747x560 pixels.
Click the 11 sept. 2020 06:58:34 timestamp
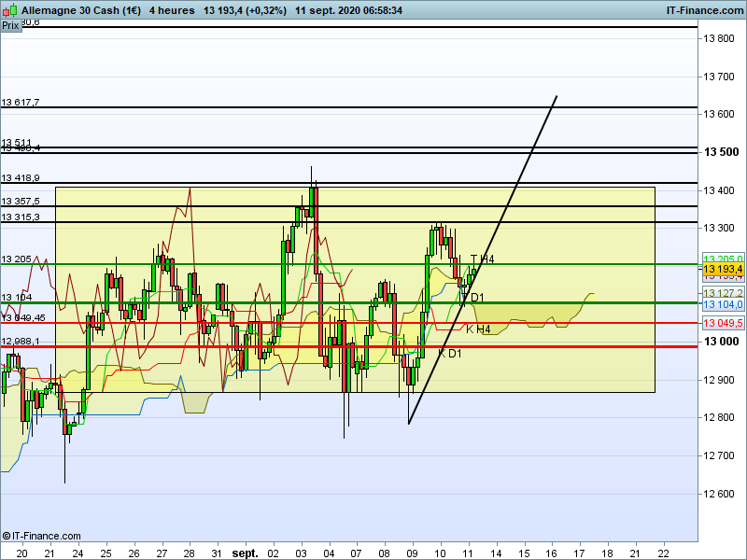tap(348, 10)
